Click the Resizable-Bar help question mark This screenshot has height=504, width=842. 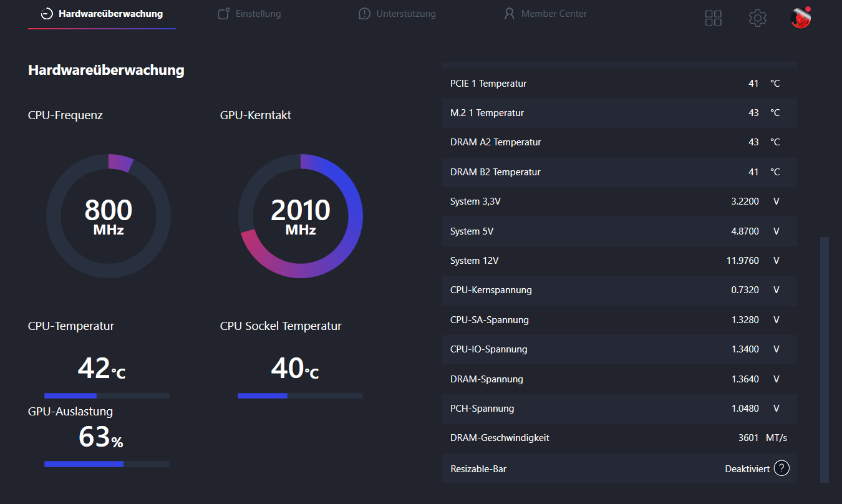coord(782,468)
